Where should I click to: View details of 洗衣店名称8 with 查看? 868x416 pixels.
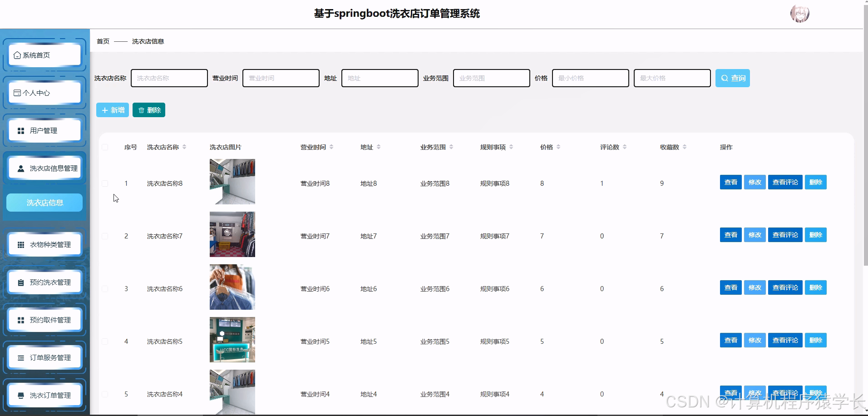pos(730,182)
